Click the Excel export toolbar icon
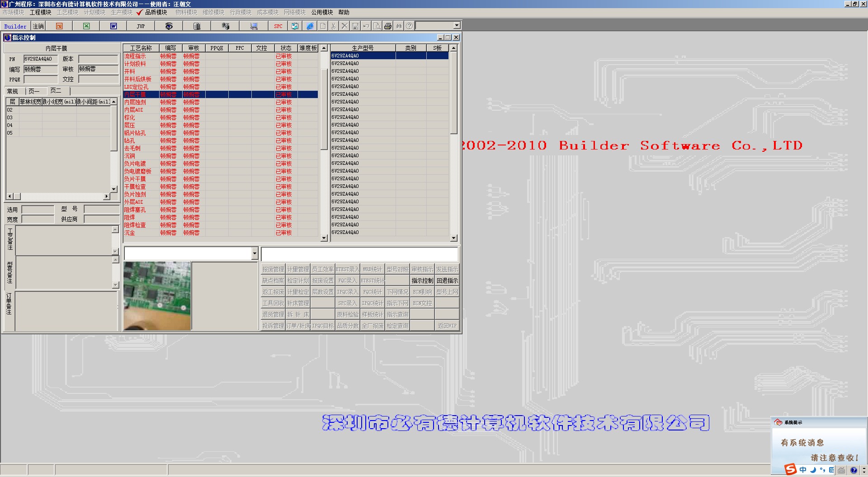Image resolution: width=868 pixels, height=477 pixels. pos(86,26)
